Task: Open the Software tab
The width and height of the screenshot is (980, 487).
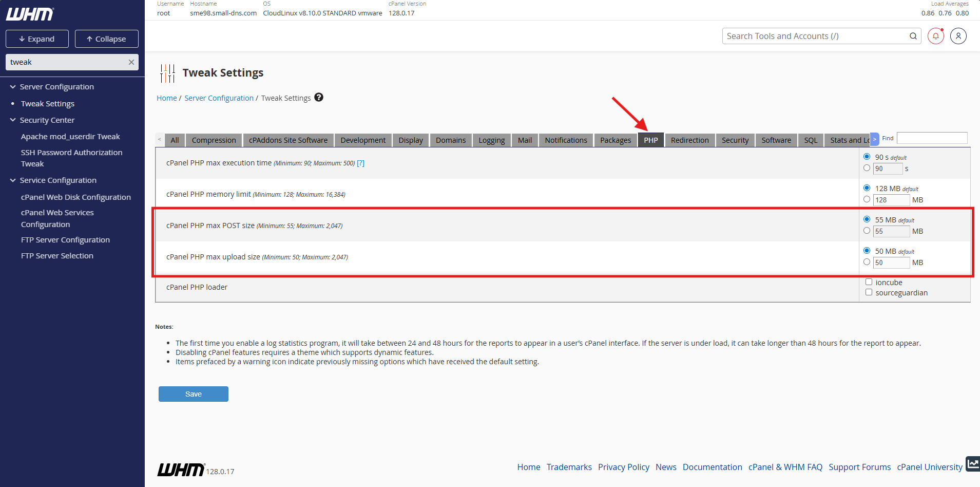Action: [x=776, y=140]
